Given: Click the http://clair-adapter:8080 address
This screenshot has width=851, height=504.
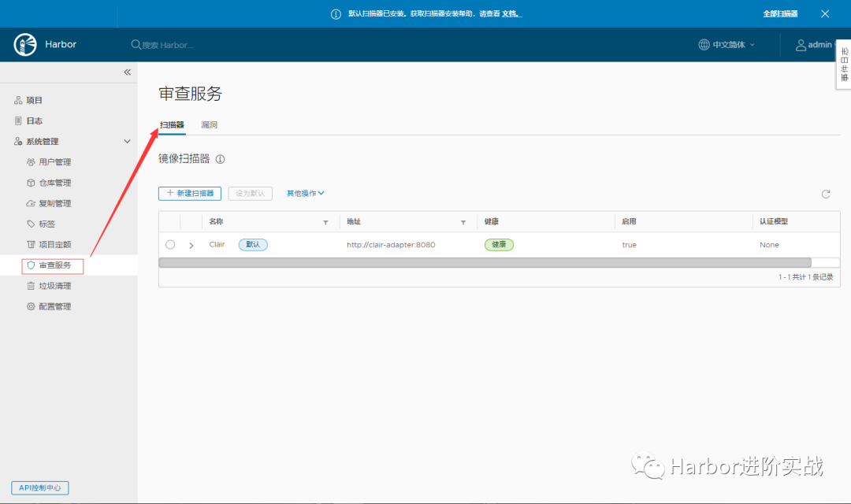Looking at the screenshot, I should pyautogui.click(x=391, y=245).
